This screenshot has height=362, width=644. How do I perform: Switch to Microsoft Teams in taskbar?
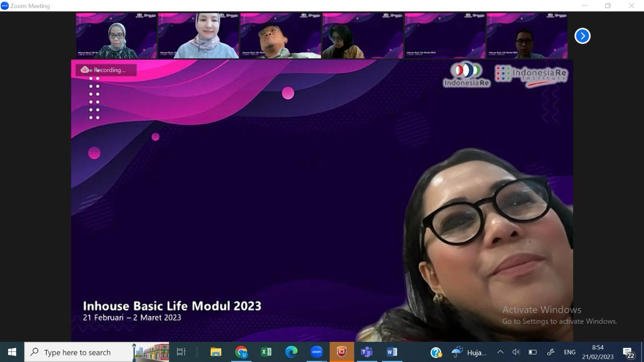[x=367, y=352]
